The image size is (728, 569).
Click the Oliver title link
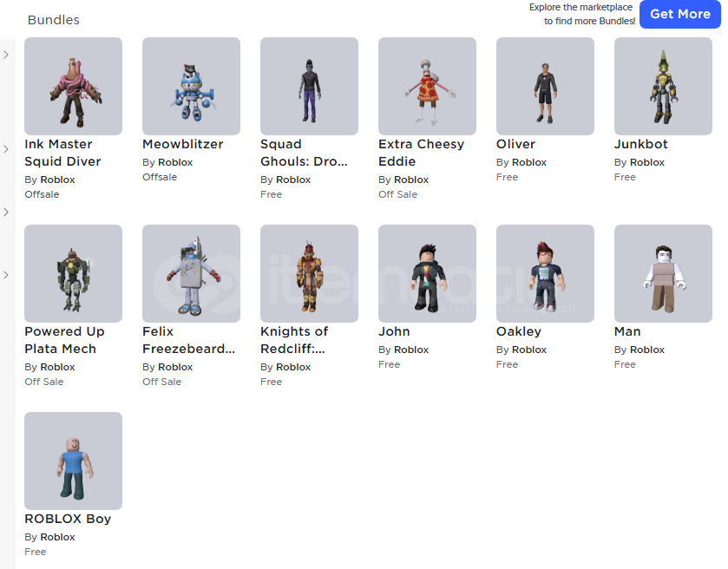(x=515, y=144)
